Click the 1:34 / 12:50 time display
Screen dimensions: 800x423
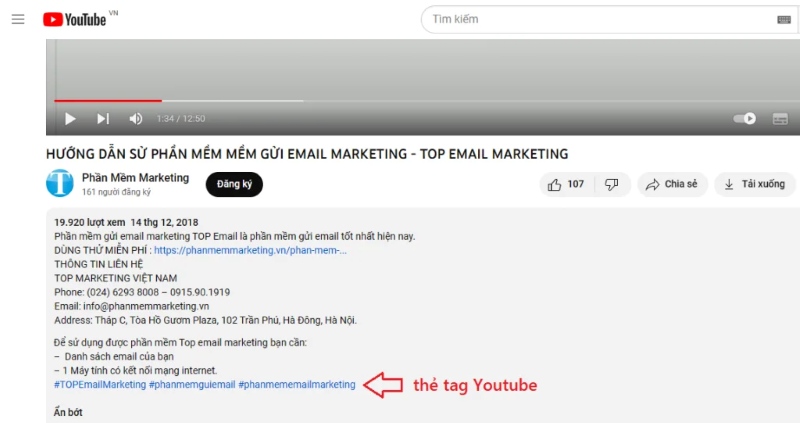[181, 119]
